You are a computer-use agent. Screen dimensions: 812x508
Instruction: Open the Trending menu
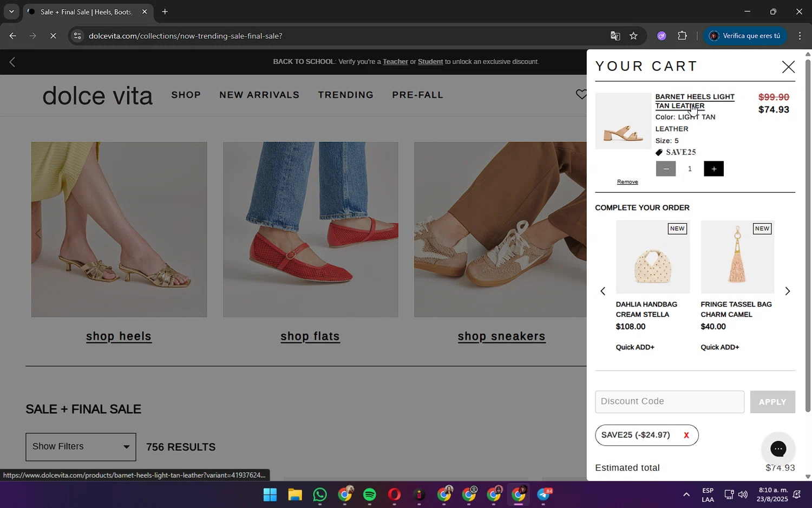346,95
